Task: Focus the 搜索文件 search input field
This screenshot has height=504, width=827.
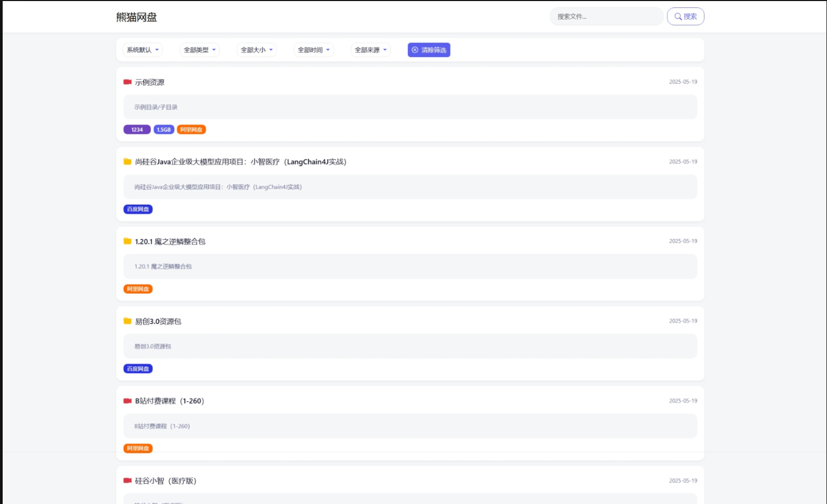Action: click(607, 17)
